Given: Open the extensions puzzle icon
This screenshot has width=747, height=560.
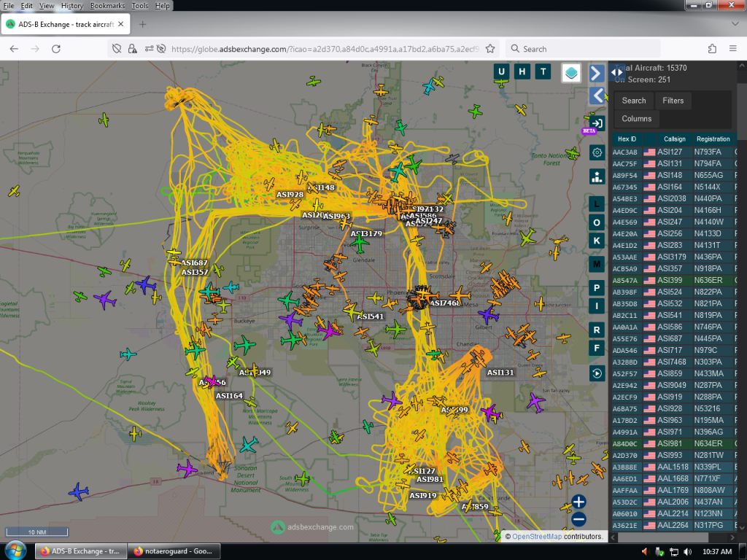Looking at the screenshot, I should [x=712, y=49].
